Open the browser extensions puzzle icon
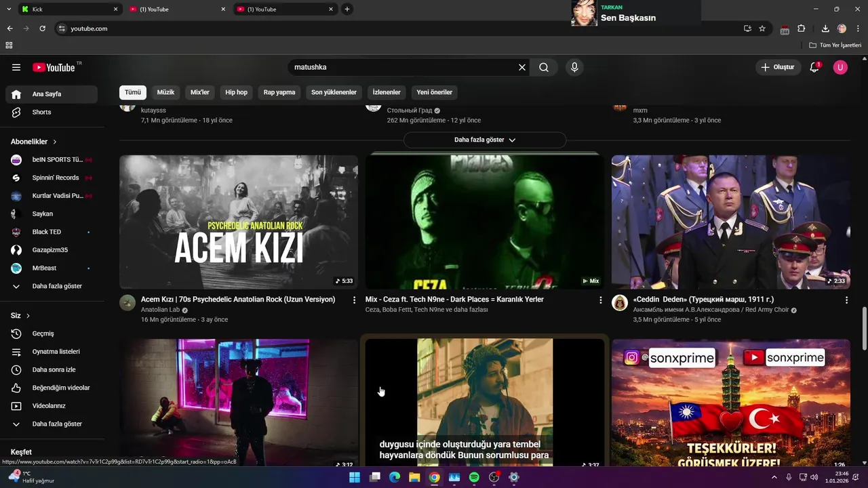Image resolution: width=868 pixels, height=488 pixels. click(802, 28)
